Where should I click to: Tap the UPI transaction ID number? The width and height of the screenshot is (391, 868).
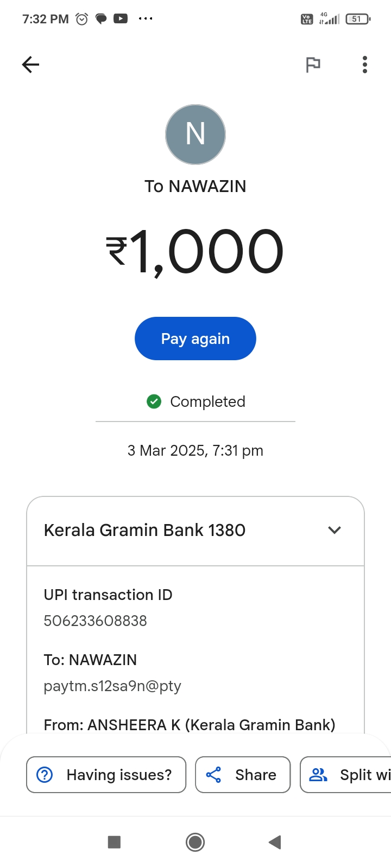[x=96, y=621]
